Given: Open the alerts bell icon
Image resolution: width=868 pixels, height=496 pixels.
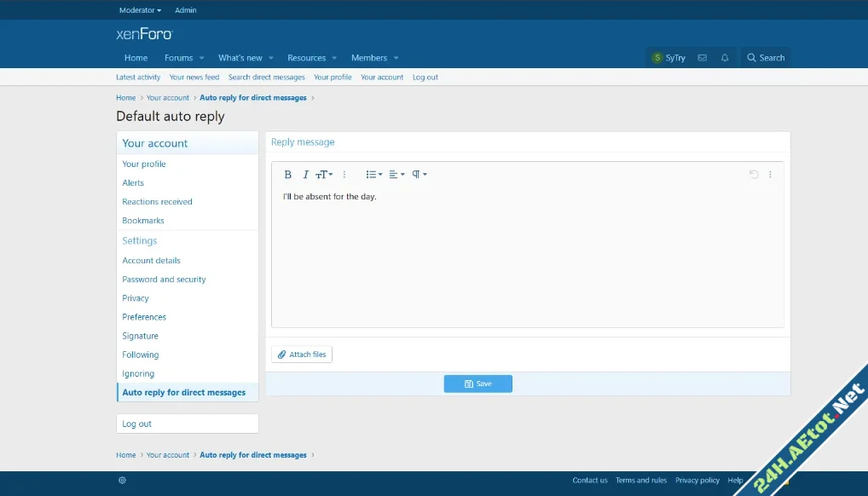Looking at the screenshot, I should [725, 58].
